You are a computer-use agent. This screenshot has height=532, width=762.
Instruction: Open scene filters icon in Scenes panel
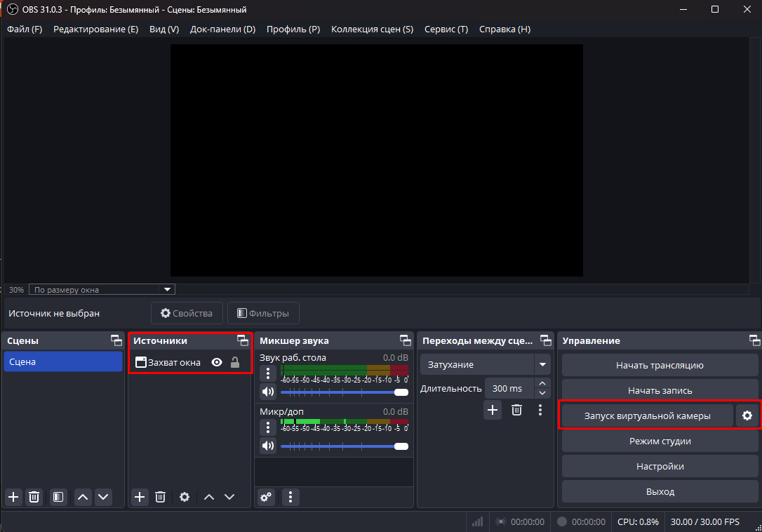(x=58, y=497)
